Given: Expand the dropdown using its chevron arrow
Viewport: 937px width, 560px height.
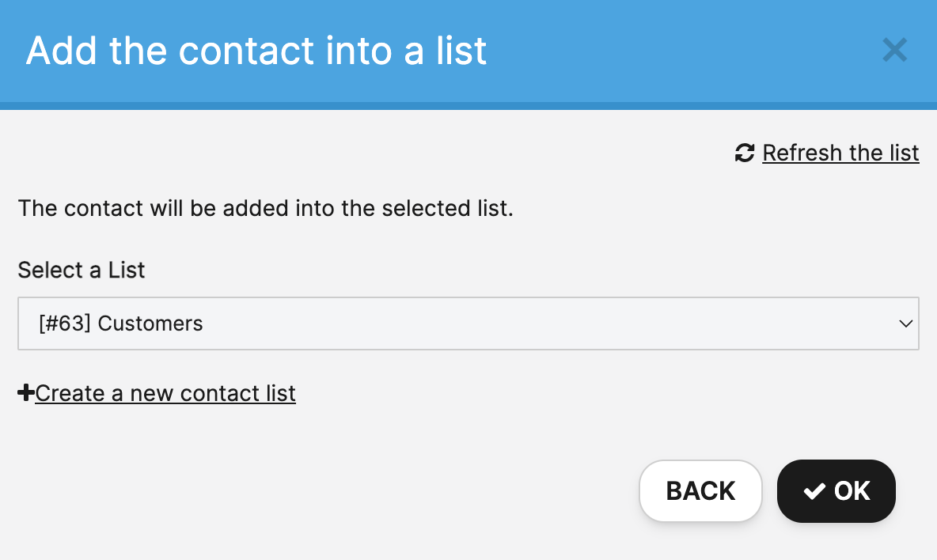Looking at the screenshot, I should point(905,324).
